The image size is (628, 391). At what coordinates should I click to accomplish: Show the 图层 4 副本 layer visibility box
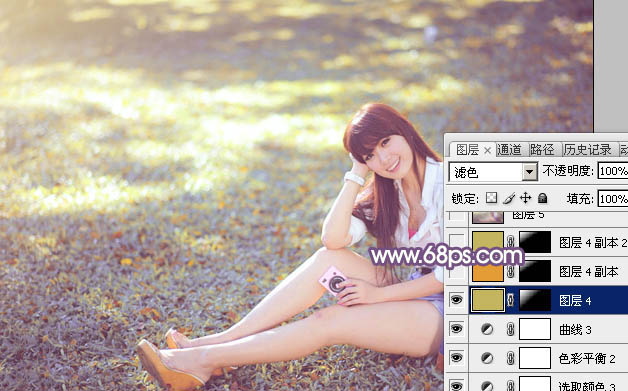pos(456,272)
